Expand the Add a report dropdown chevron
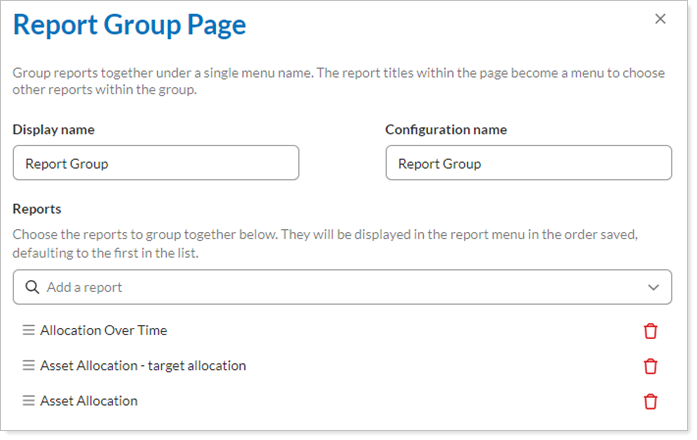The image size is (697, 440). coord(654,287)
